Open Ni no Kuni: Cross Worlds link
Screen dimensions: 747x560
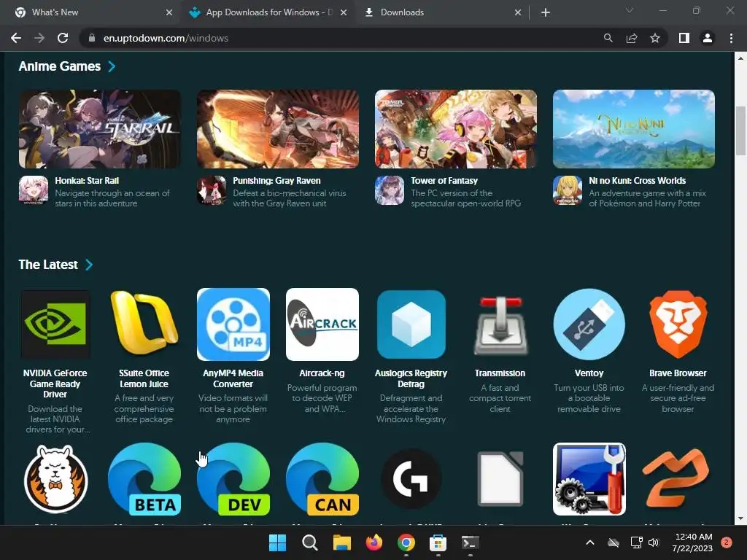click(x=638, y=181)
